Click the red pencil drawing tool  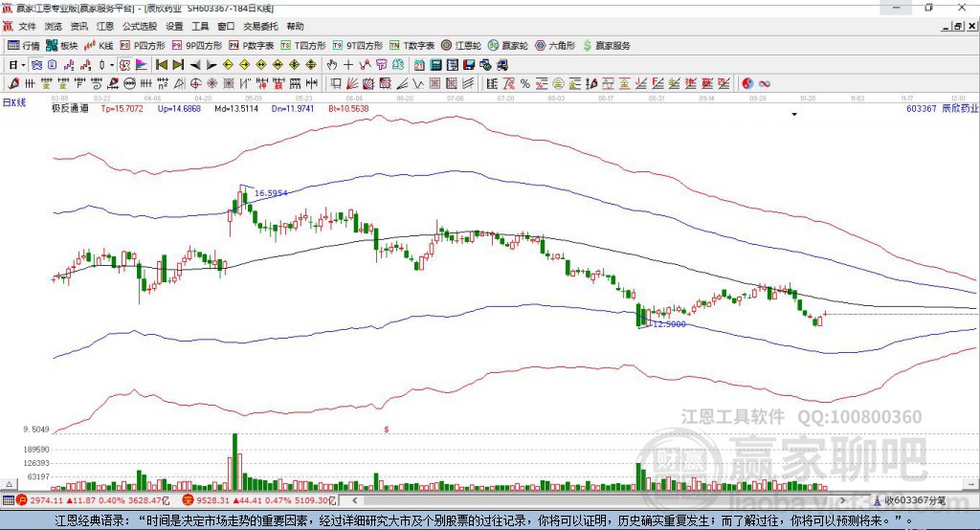pyautogui.click(x=13, y=84)
